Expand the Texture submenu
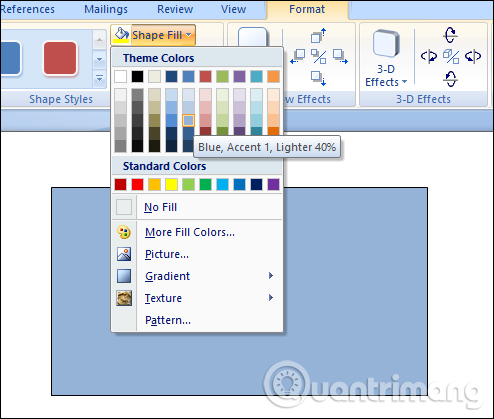 [197, 298]
